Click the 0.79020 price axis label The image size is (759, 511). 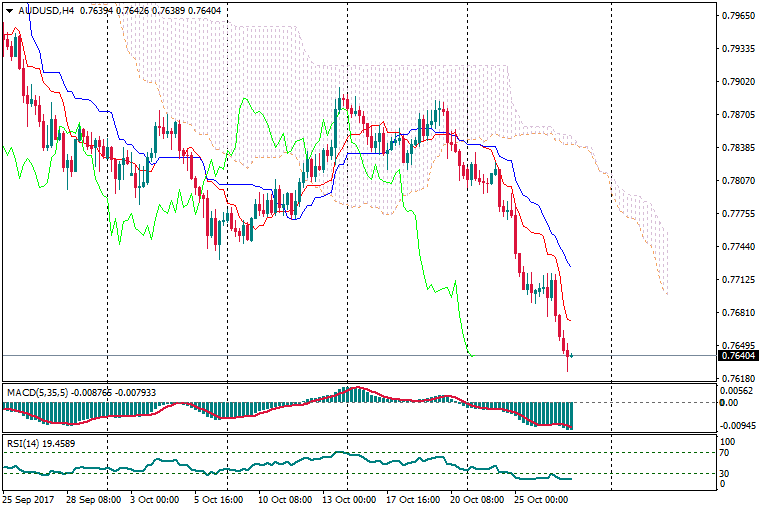coord(737,82)
